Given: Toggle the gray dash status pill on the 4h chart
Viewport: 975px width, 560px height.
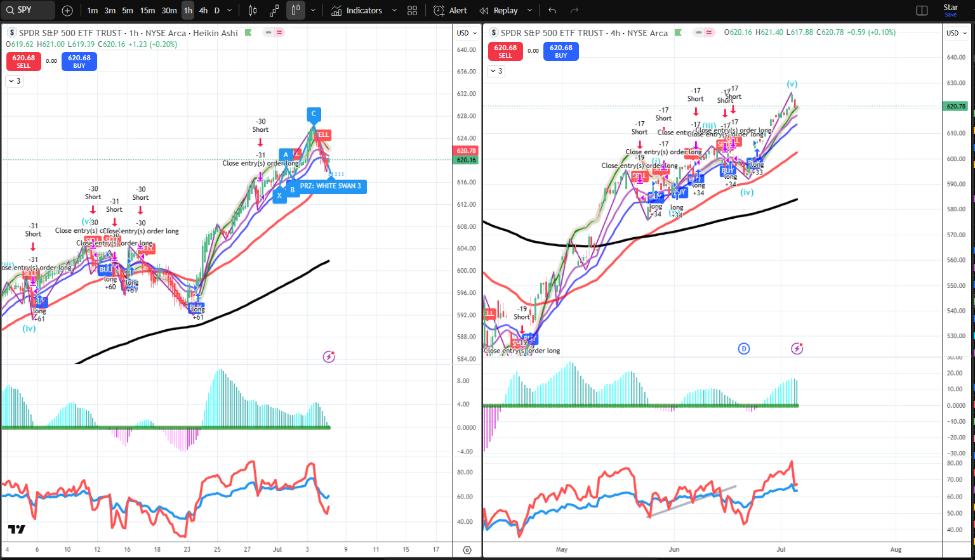Looking at the screenshot, I should point(698,32).
